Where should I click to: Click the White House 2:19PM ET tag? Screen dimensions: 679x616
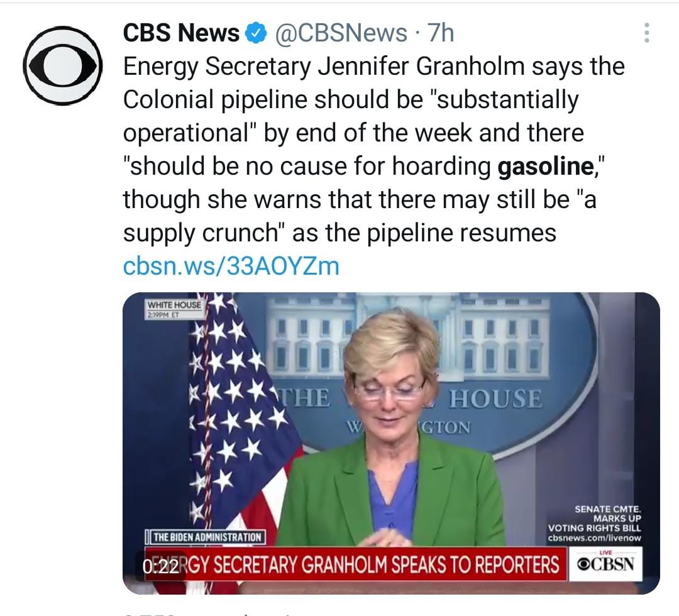click(174, 308)
